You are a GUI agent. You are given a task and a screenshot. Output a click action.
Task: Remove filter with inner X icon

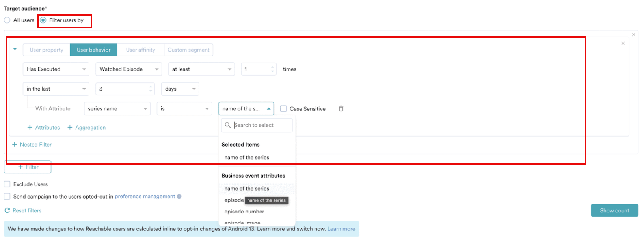pos(623,43)
